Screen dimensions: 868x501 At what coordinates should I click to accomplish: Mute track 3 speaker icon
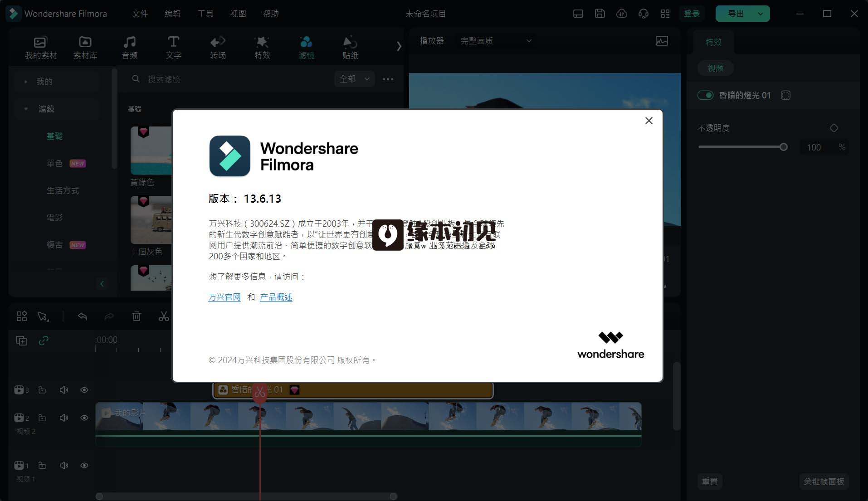point(64,390)
